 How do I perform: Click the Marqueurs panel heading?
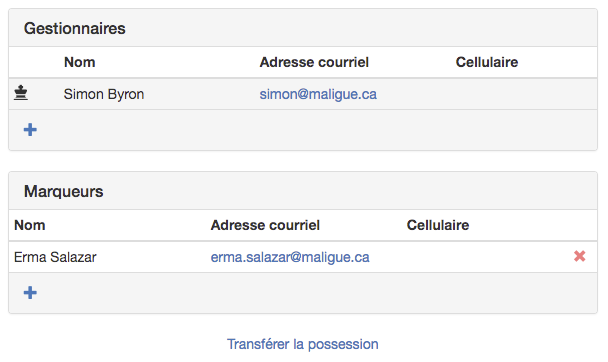[64, 191]
